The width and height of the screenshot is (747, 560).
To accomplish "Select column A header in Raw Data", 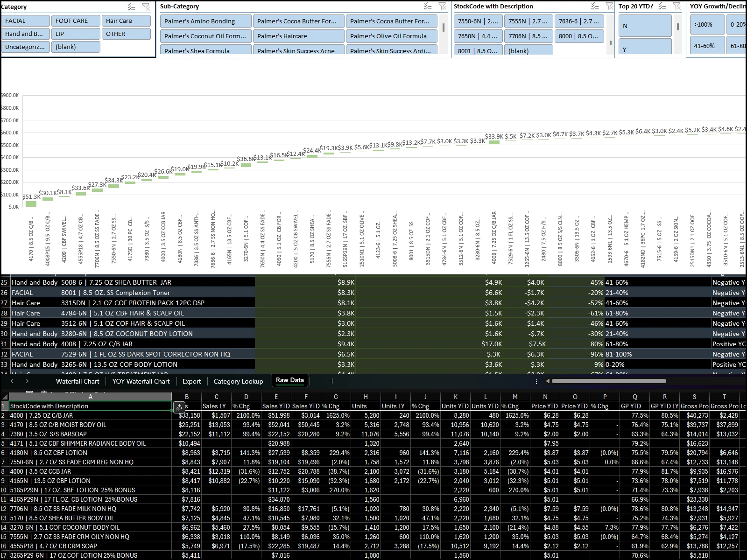I will [x=90, y=397].
